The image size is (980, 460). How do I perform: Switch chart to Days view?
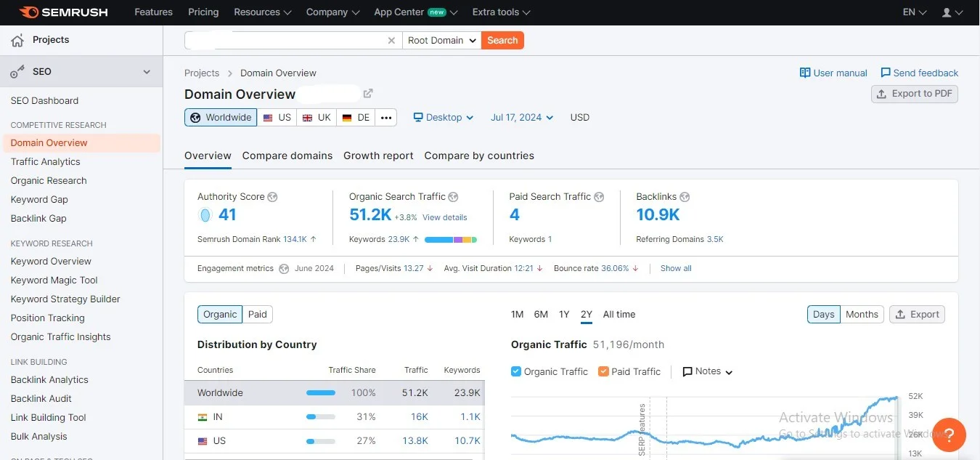[x=823, y=315]
